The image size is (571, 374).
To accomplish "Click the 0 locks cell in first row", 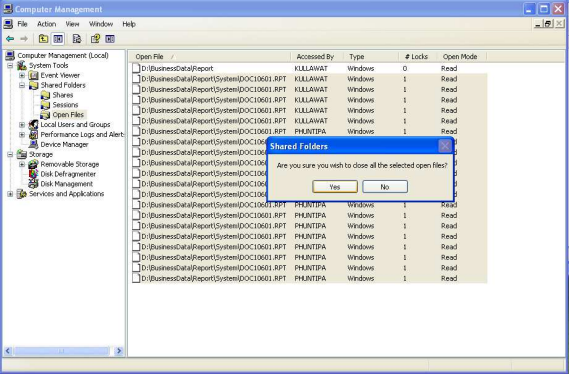I will coord(405,68).
